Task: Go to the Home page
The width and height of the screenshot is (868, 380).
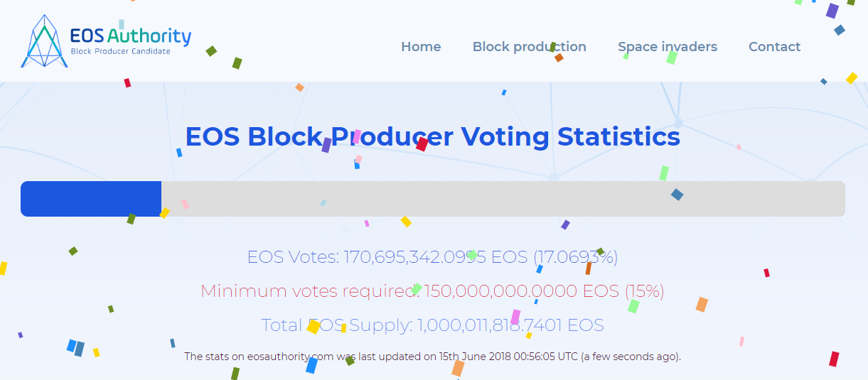Action: [421, 47]
